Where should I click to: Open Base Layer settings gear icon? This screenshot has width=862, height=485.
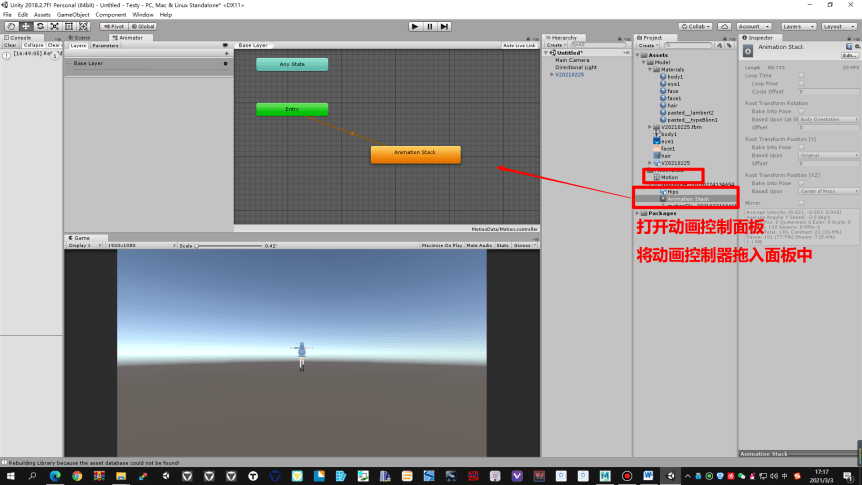coord(225,63)
